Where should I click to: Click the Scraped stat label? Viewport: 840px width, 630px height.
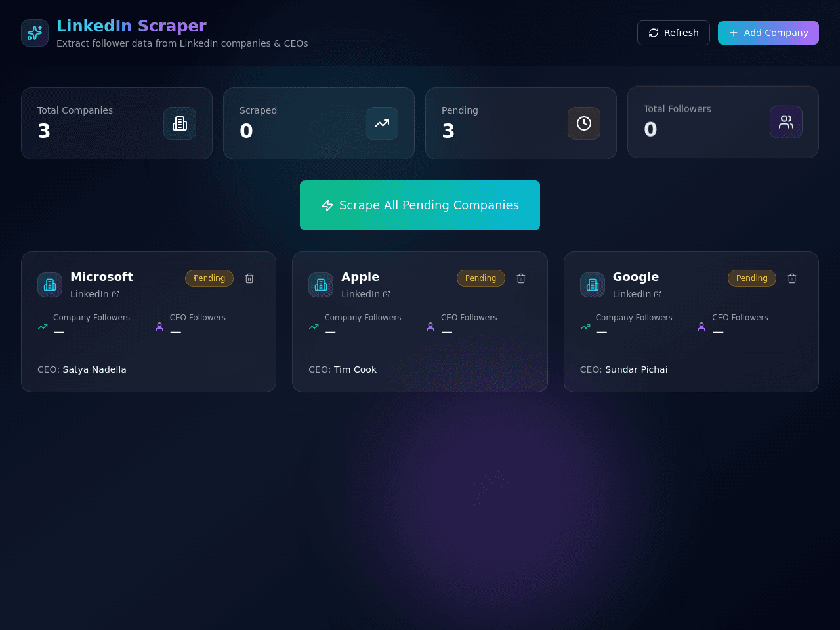point(258,110)
